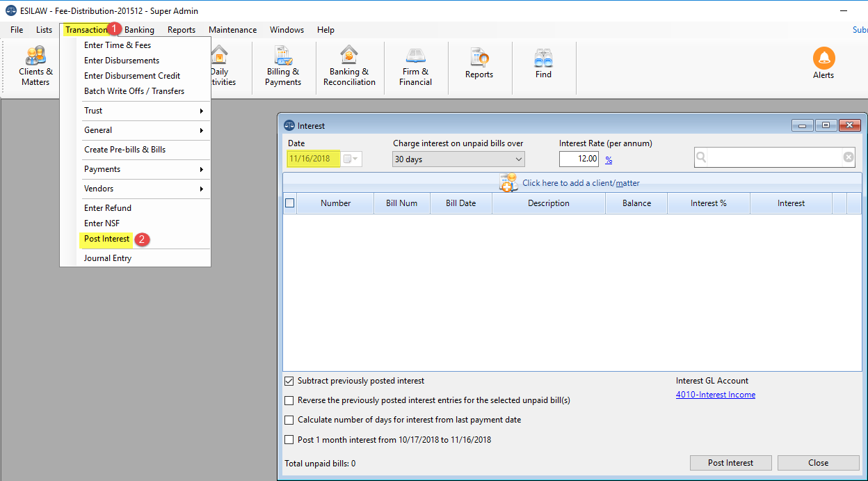
Task: Click the Close button in Interest window
Action: (x=818, y=463)
